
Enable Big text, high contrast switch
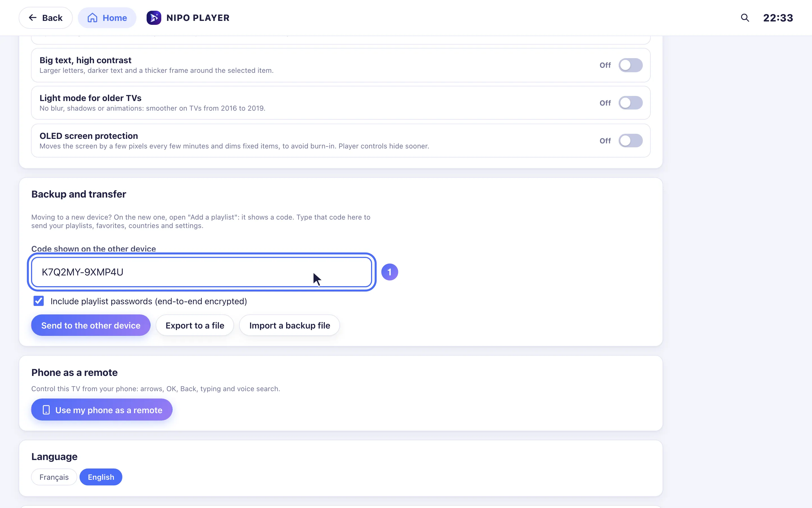point(630,65)
